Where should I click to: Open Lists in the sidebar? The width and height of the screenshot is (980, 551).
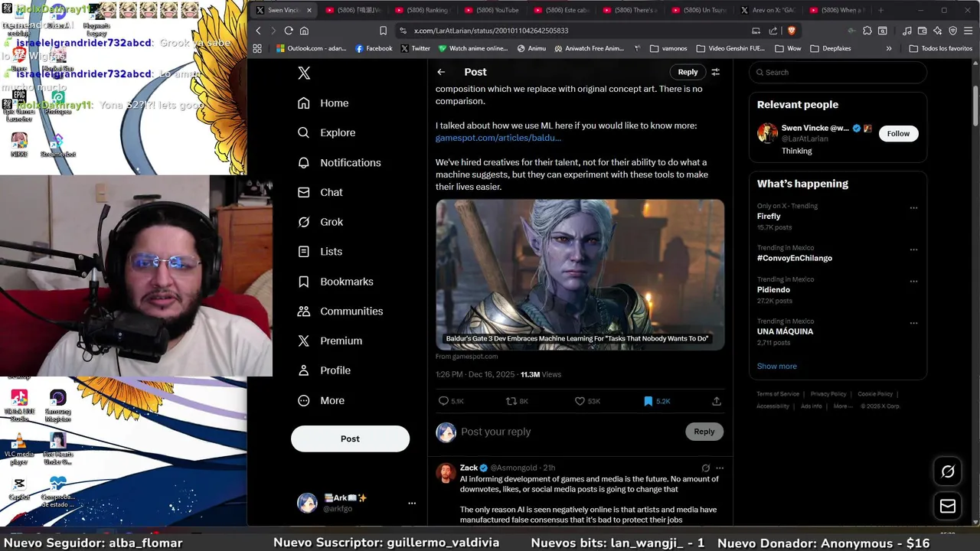pos(320,251)
